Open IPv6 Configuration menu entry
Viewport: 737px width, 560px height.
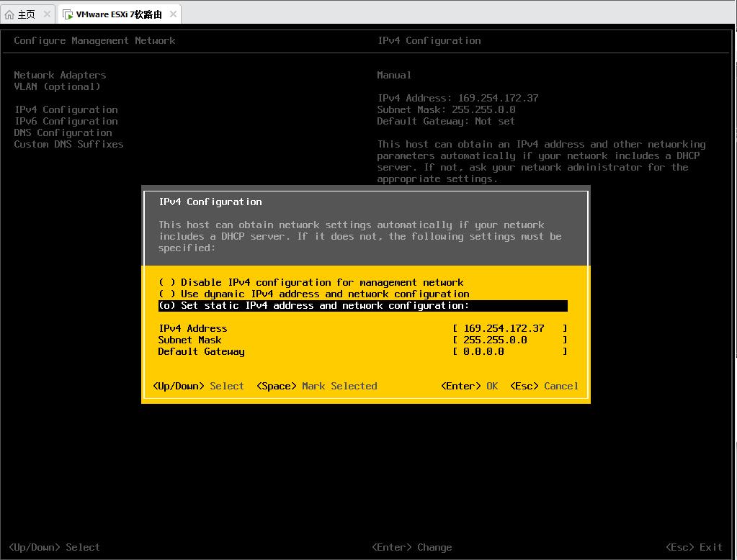coord(66,121)
